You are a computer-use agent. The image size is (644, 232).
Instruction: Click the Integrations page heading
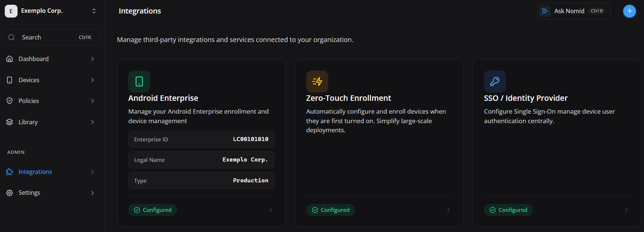tap(140, 11)
